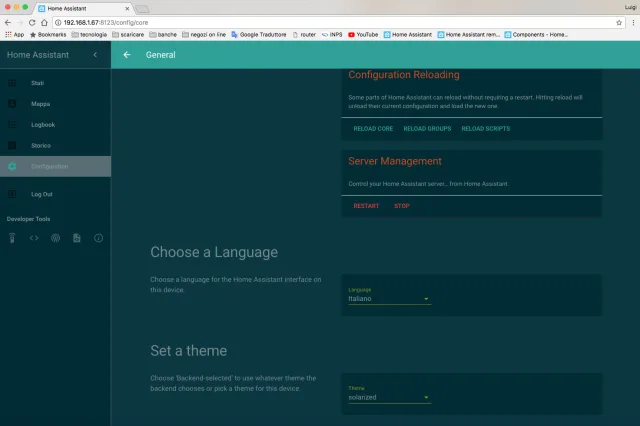The width and height of the screenshot is (640, 426).
Task: Open the States developer tool (code icon)
Action: click(34, 238)
